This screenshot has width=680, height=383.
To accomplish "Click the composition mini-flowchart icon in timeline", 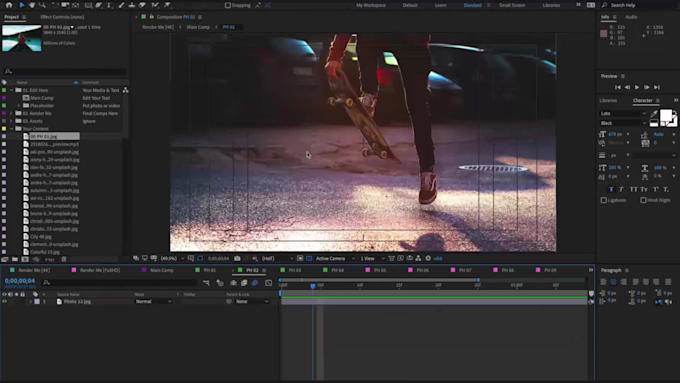I will 206,283.
